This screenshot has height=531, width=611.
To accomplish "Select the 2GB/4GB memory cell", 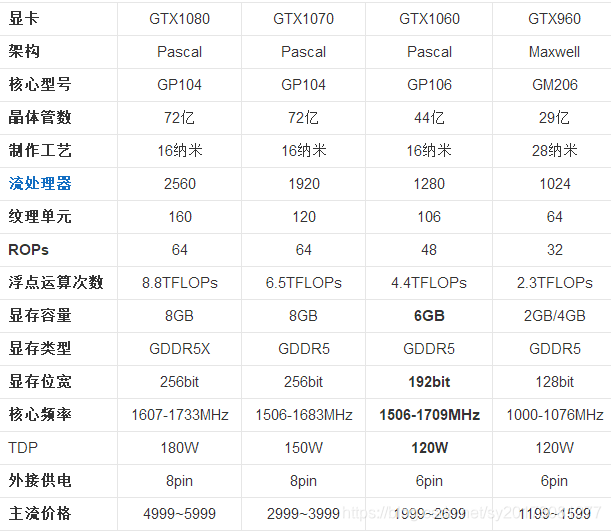I will (x=554, y=316).
